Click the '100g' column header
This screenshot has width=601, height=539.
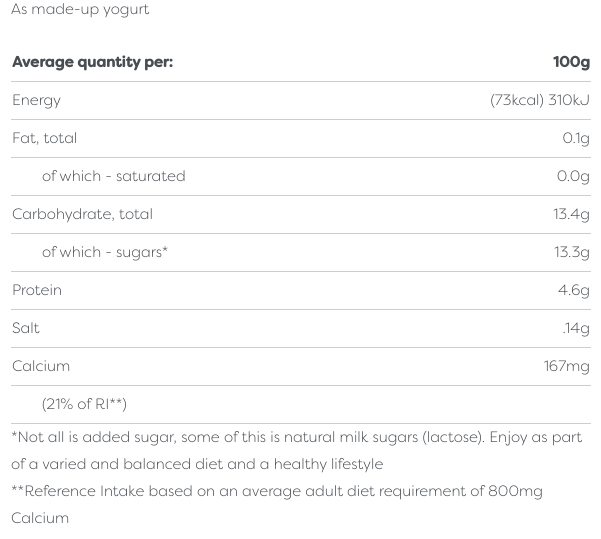tap(571, 62)
